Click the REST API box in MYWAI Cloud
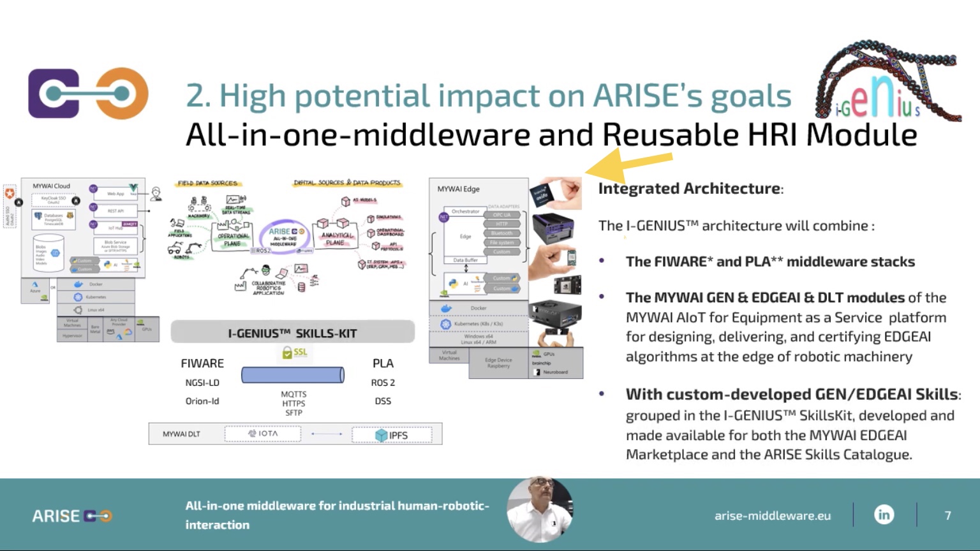 116,210
